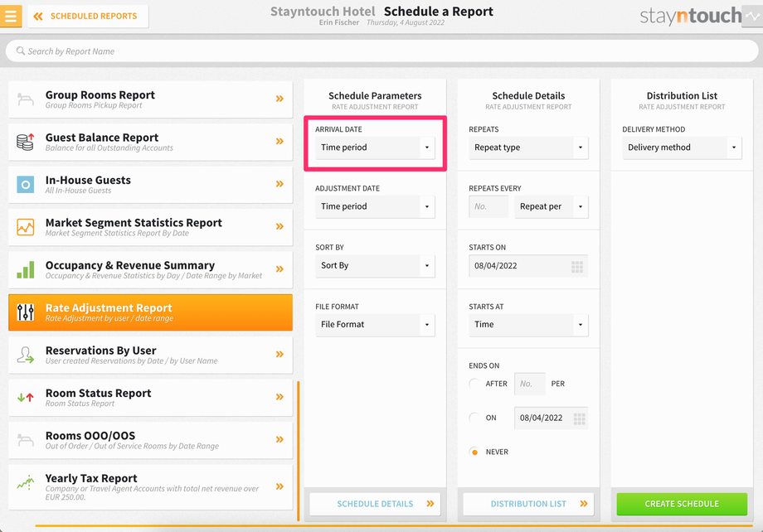Open Occupancy & Revenue Summary chevron
763x532 pixels.
click(279, 269)
